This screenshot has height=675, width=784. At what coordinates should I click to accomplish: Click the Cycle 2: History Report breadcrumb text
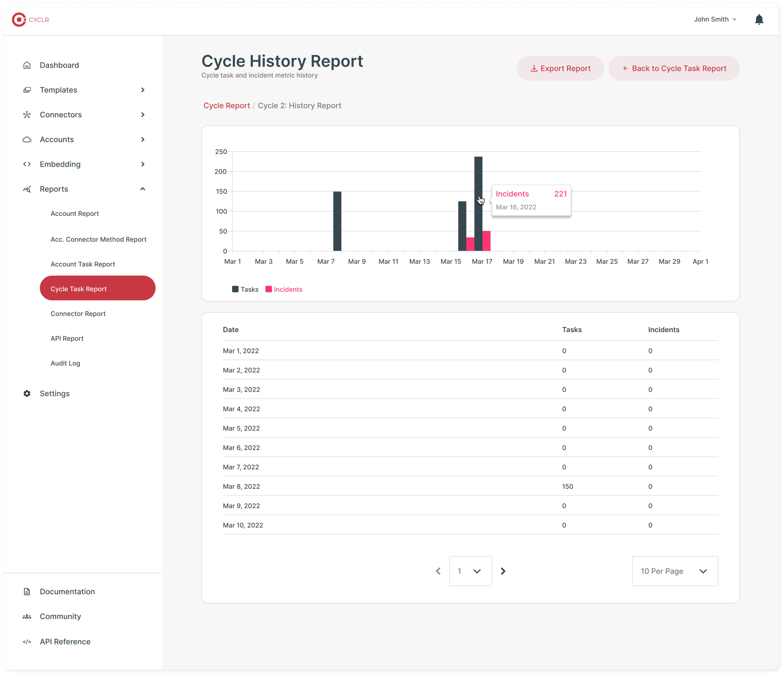(x=299, y=106)
